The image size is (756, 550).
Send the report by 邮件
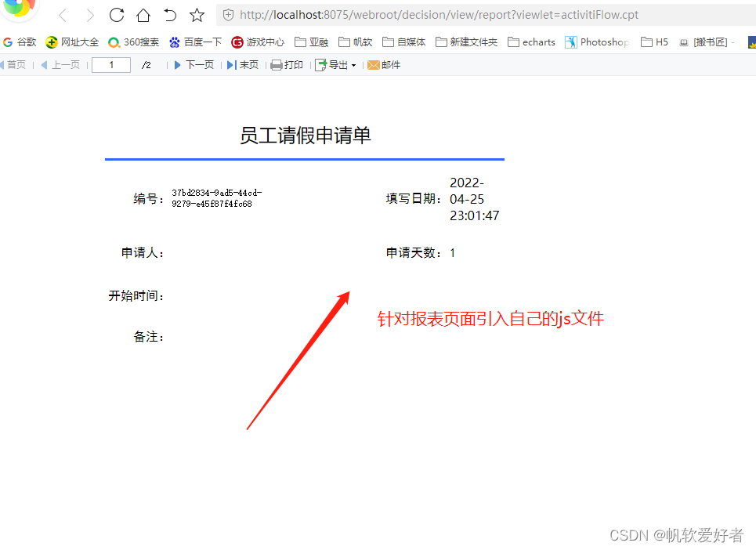coord(384,65)
